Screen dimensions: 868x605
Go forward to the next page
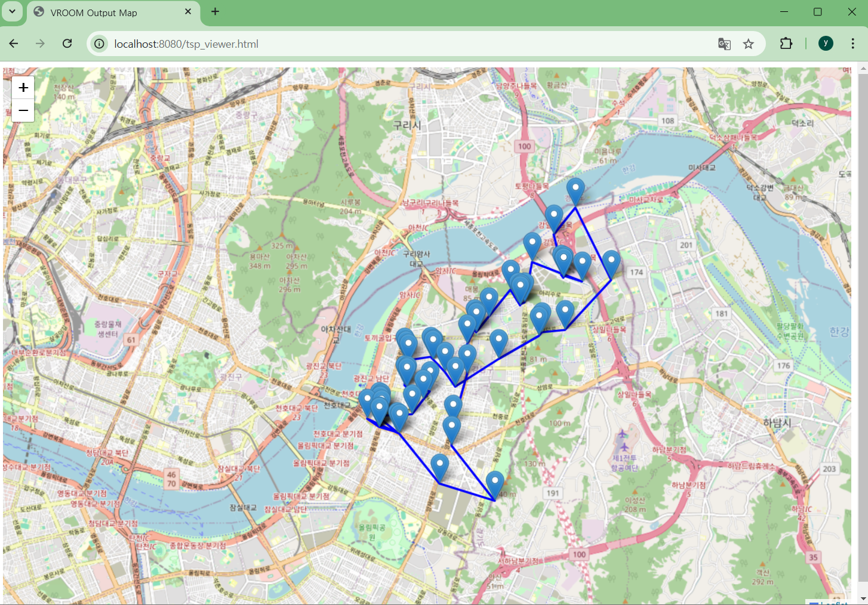[x=40, y=44]
